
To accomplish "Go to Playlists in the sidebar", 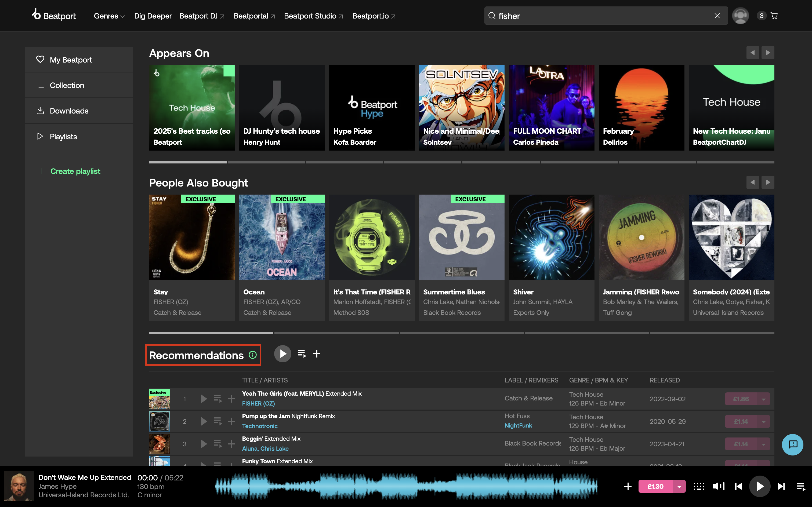I will coord(63,136).
